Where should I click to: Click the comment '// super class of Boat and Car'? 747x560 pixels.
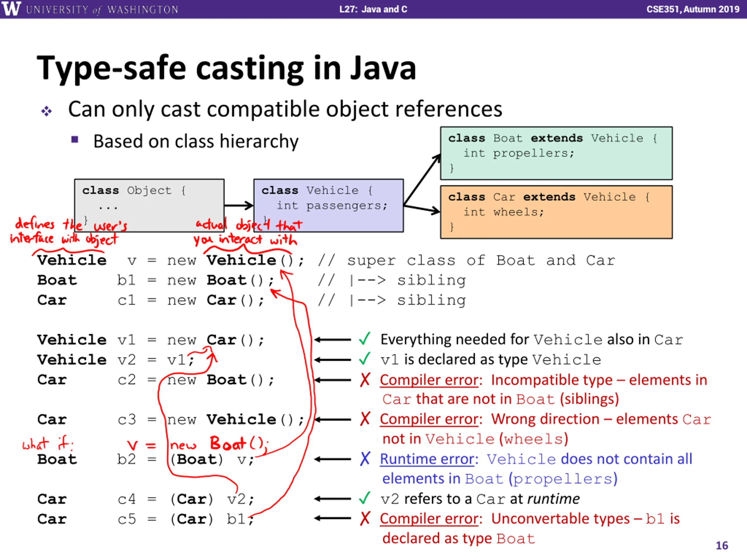pos(466,260)
